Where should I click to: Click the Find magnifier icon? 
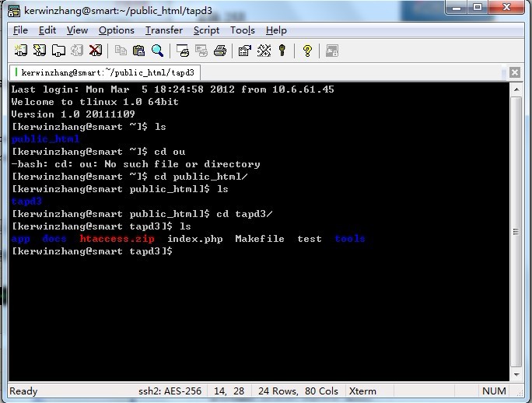(157, 51)
